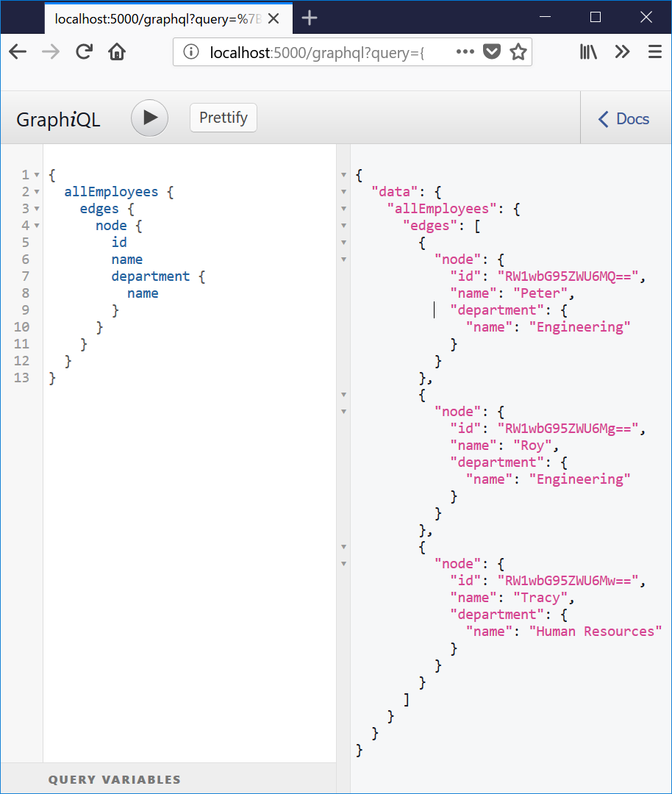672x794 pixels.
Task: Click the "RW1wbG95ZWU6Mw==" id value
Action: [x=568, y=581]
